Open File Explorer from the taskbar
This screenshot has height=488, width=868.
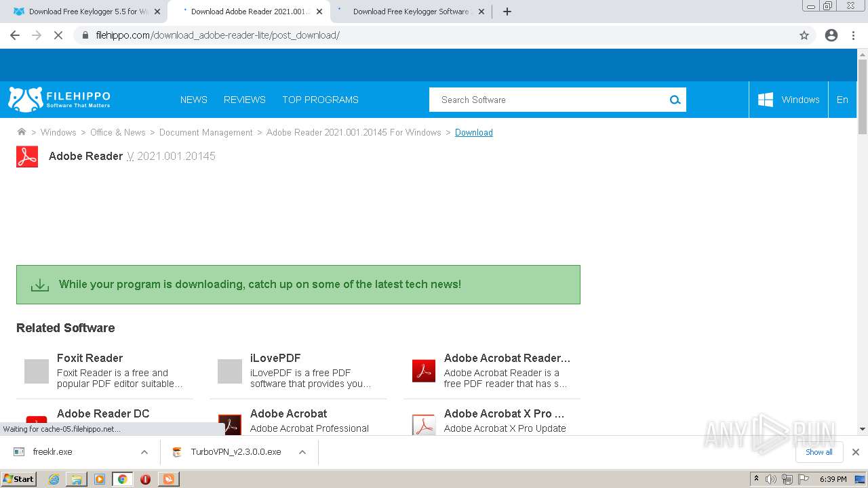pos(77,479)
